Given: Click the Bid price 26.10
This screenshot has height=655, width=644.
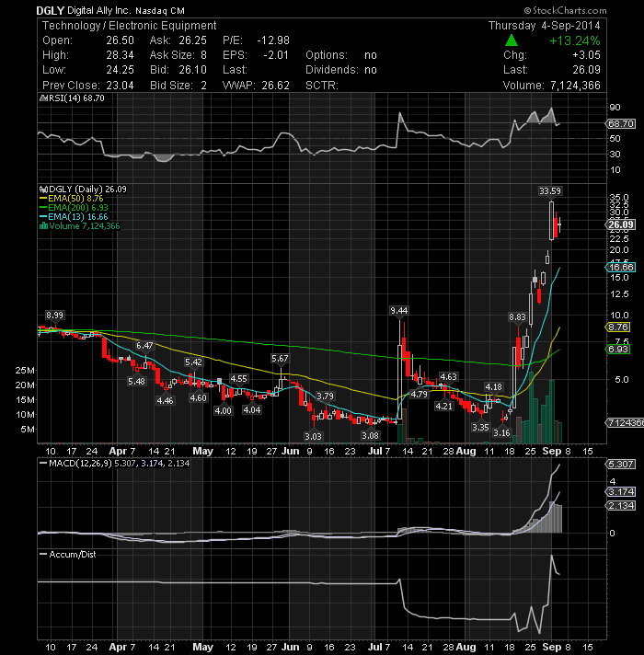Looking at the screenshot, I should pyautogui.click(x=192, y=69).
